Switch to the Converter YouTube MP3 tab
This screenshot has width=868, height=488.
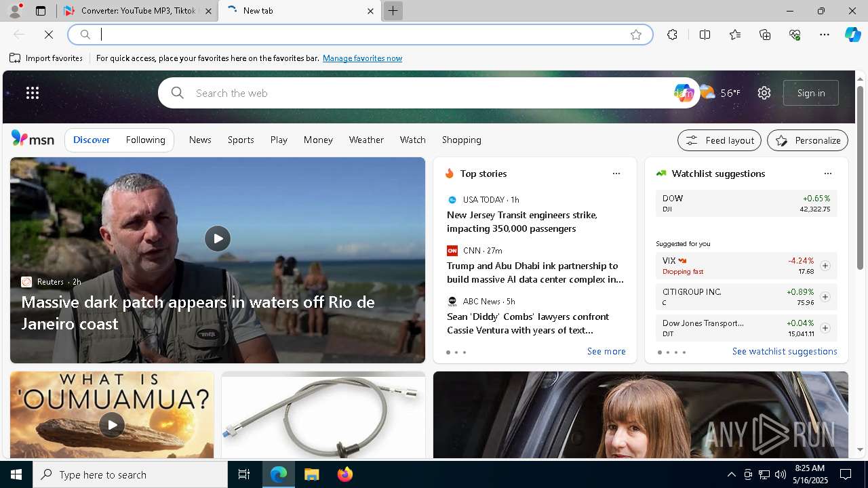click(x=138, y=11)
